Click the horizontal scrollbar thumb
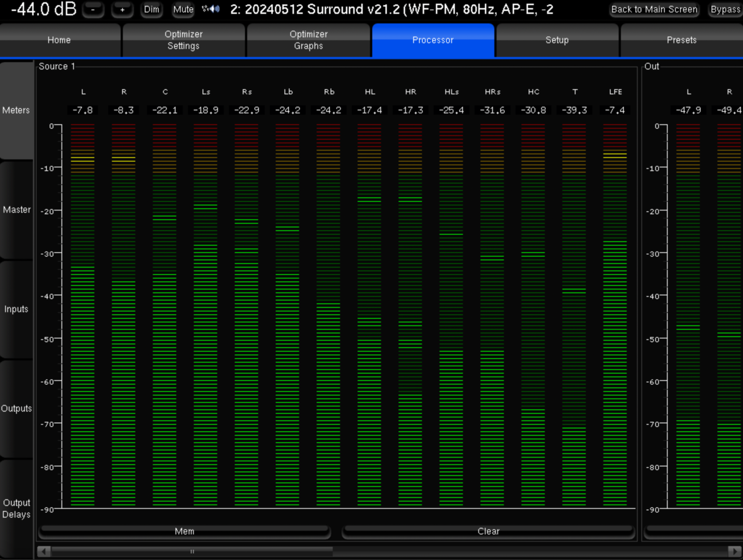This screenshot has width=743, height=560. pyautogui.click(x=192, y=551)
